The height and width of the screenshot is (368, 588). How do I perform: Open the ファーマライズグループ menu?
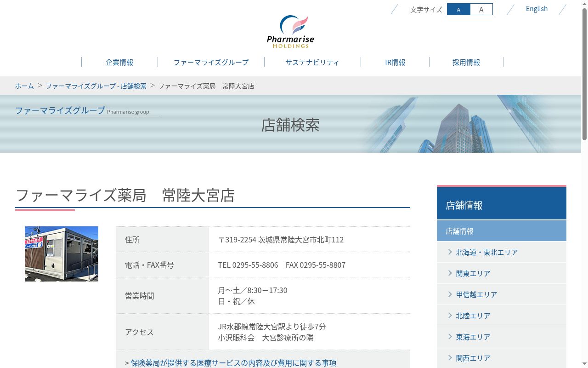pyautogui.click(x=211, y=62)
